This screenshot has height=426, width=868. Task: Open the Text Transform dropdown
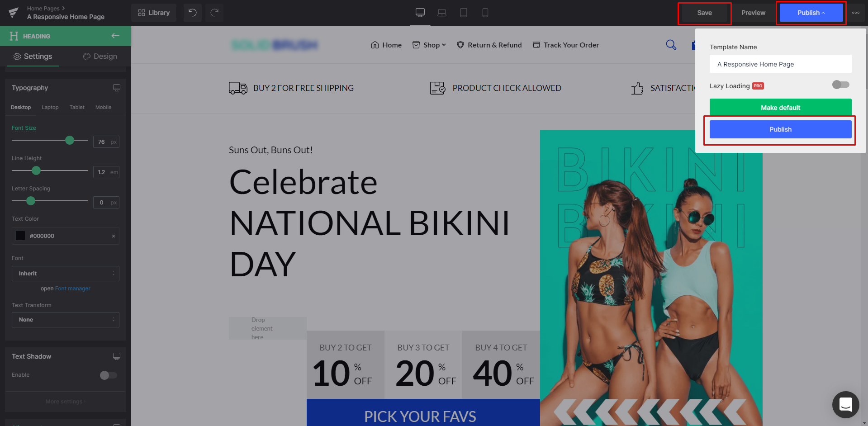coord(66,320)
